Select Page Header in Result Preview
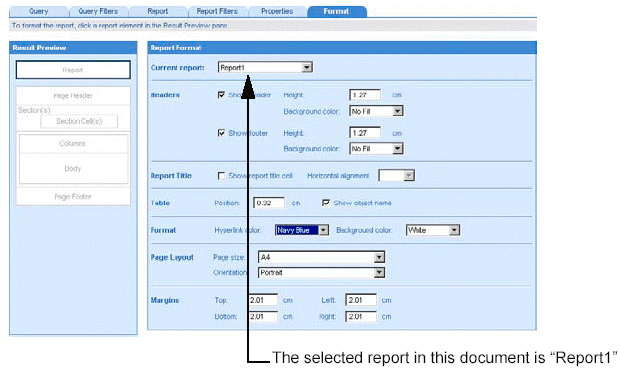Image resolution: width=620 pixels, height=369 pixels. (x=73, y=96)
